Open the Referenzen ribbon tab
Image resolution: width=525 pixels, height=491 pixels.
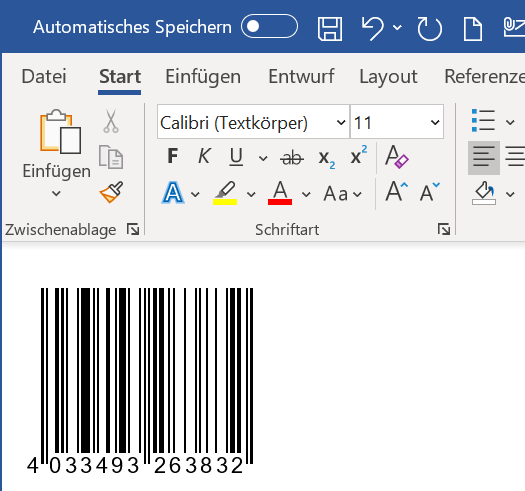[484, 76]
